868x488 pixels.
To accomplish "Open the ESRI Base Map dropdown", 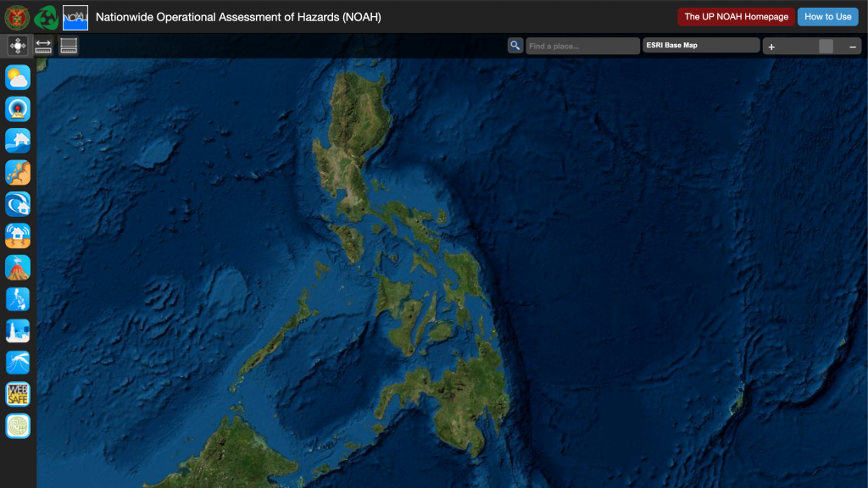I will tap(700, 46).
